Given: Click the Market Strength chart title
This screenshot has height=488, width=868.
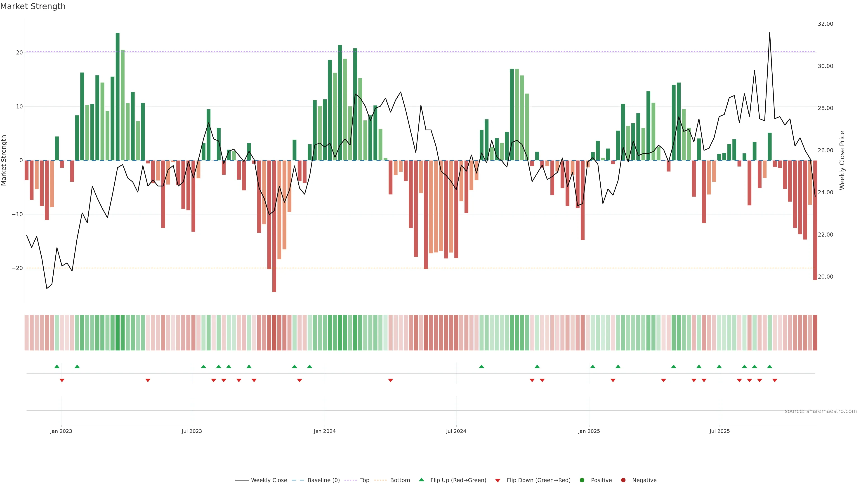Looking at the screenshot, I should coord(33,6).
